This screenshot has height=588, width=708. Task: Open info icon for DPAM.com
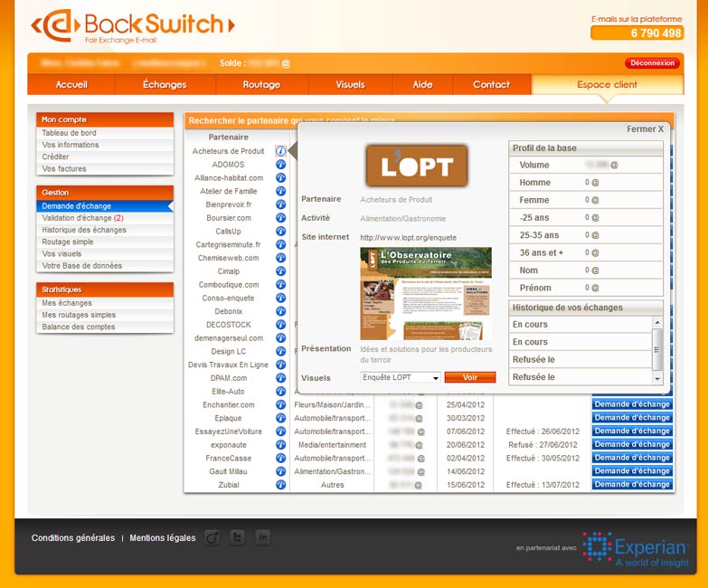(280, 377)
